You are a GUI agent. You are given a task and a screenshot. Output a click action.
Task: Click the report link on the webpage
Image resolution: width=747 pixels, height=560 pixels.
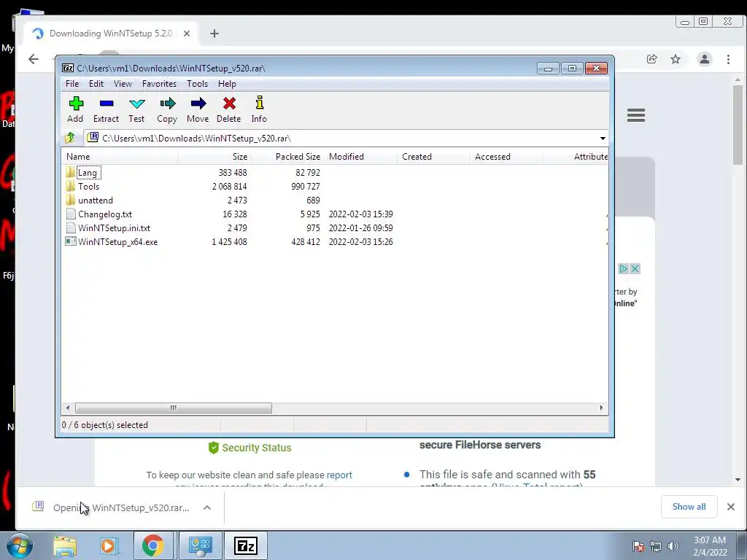coord(339,475)
